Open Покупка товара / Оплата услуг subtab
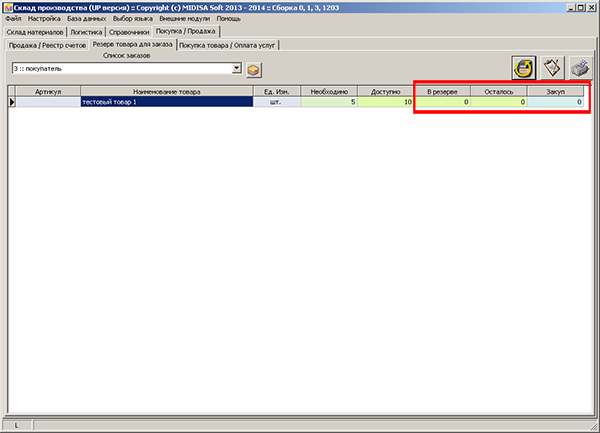 (228, 45)
